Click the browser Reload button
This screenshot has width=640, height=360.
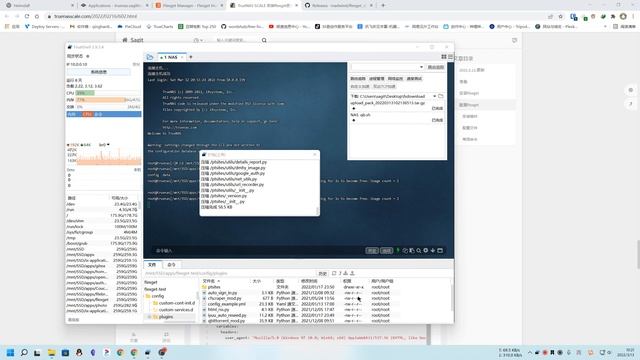coord(27,16)
